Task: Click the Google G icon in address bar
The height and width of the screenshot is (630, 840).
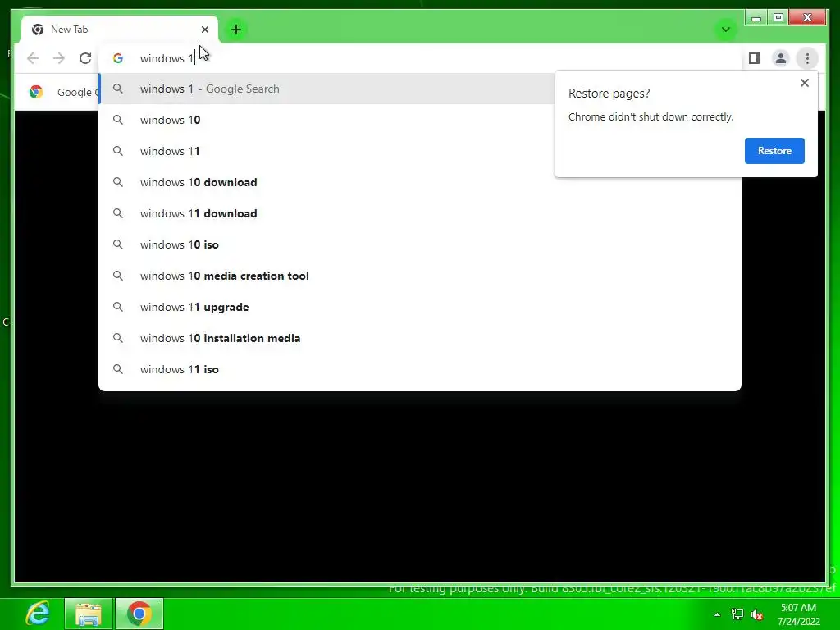Action: coord(118,58)
